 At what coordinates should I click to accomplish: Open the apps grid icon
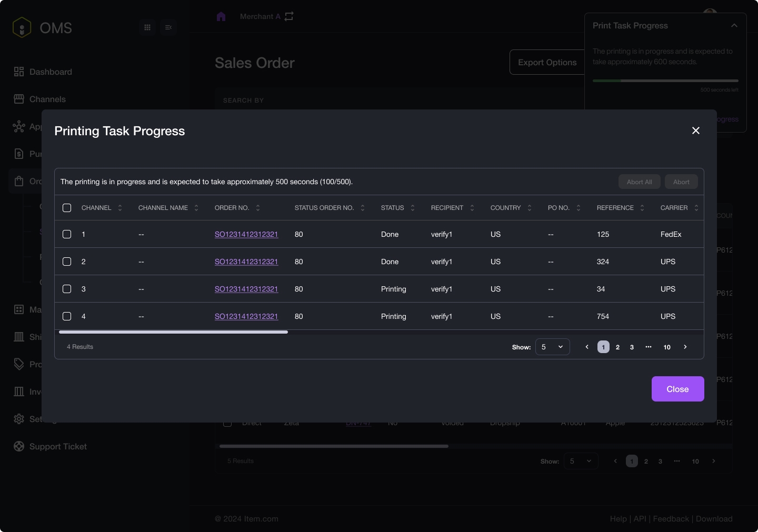147,27
